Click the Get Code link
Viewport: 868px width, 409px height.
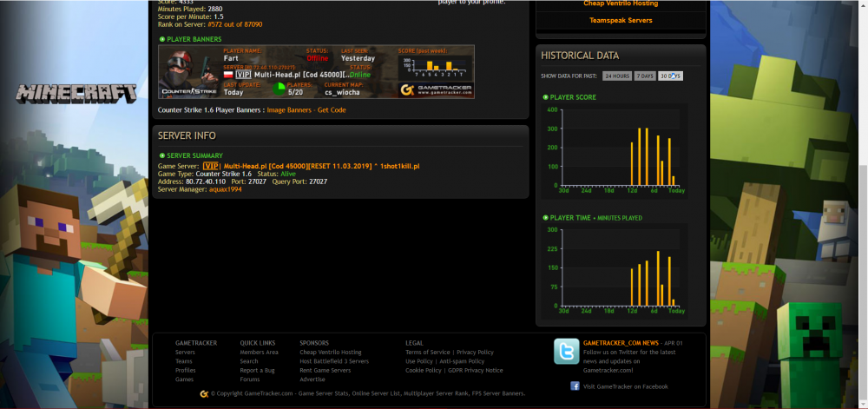332,110
